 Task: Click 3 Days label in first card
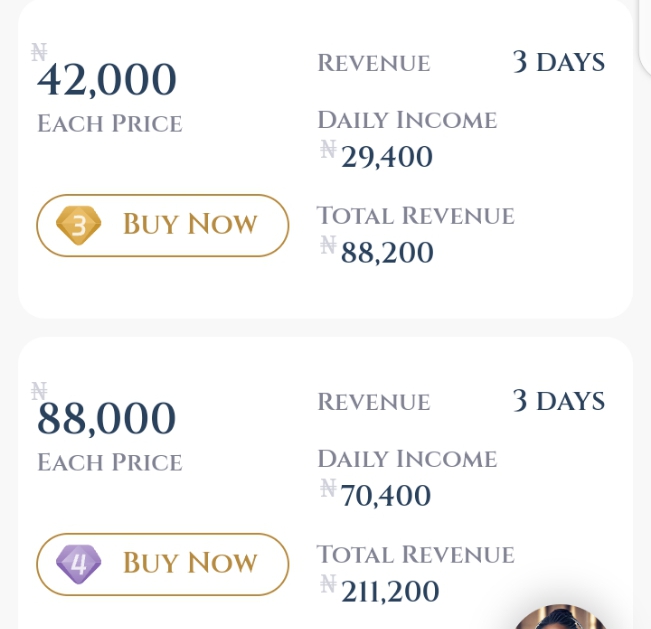coord(559,62)
